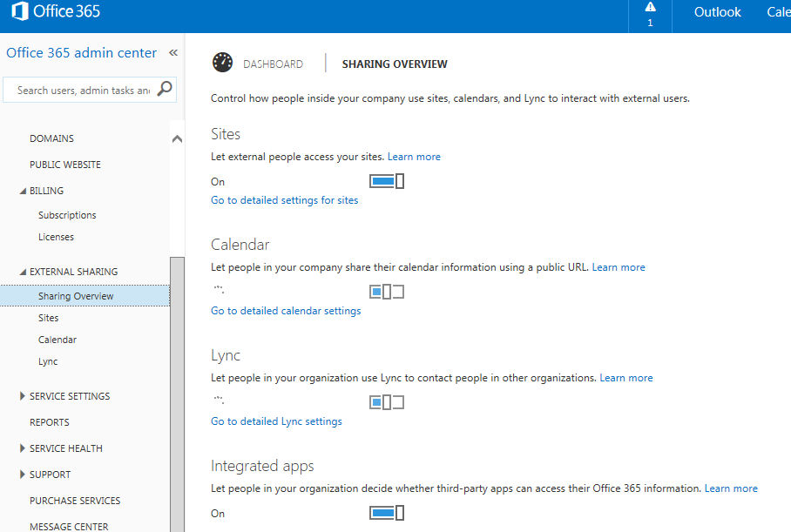Image resolution: width=791 pixels, height=532 pixels.
Task: Click the Billing section label
Action: tap(46, 191)
